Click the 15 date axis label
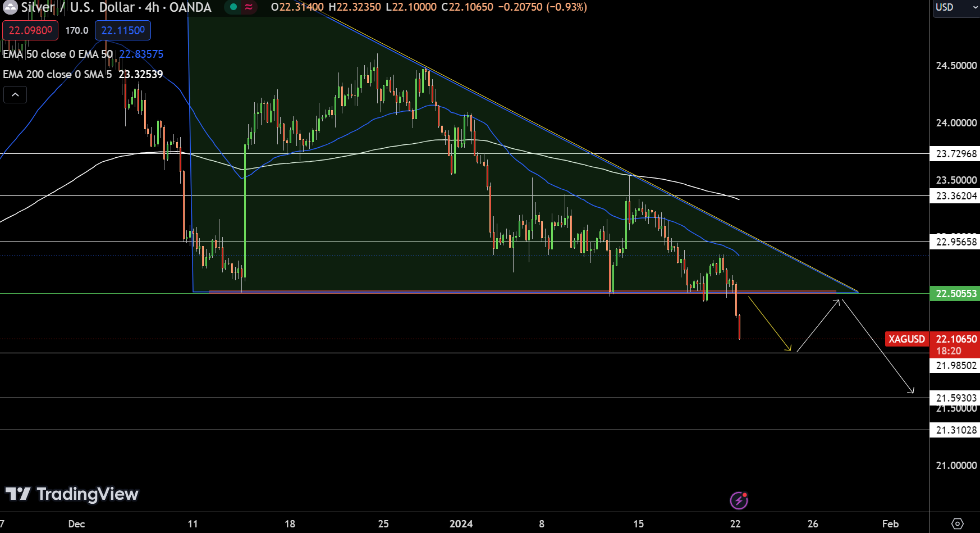980x533 pixels. coord(639,523)
